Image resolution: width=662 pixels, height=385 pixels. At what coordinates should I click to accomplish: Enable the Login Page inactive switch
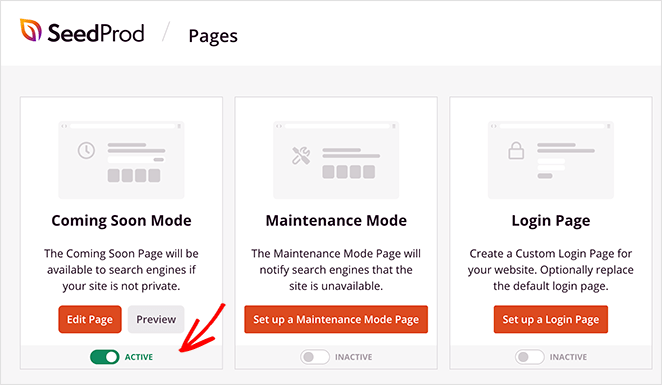[x=529, y=357]
